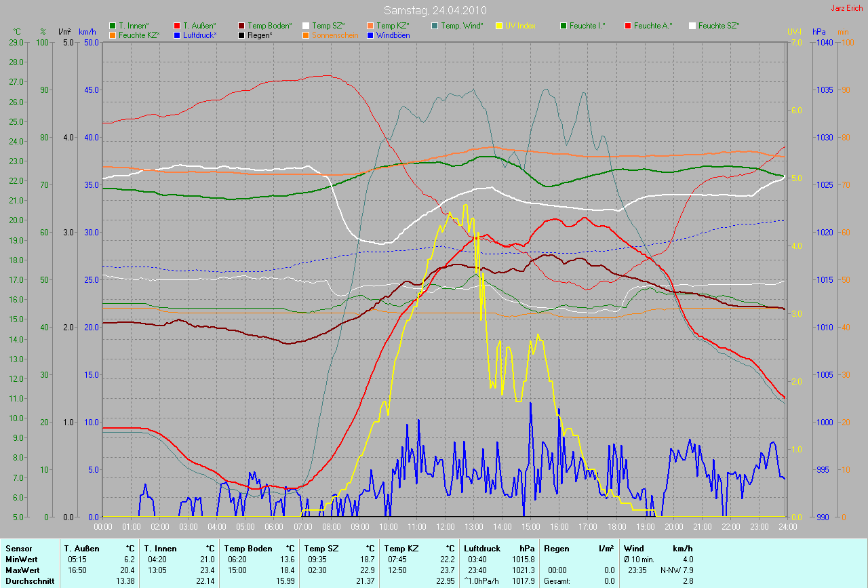Click the Temp SZ average 21.37
The image size is (868, 588).
[365, 581]
